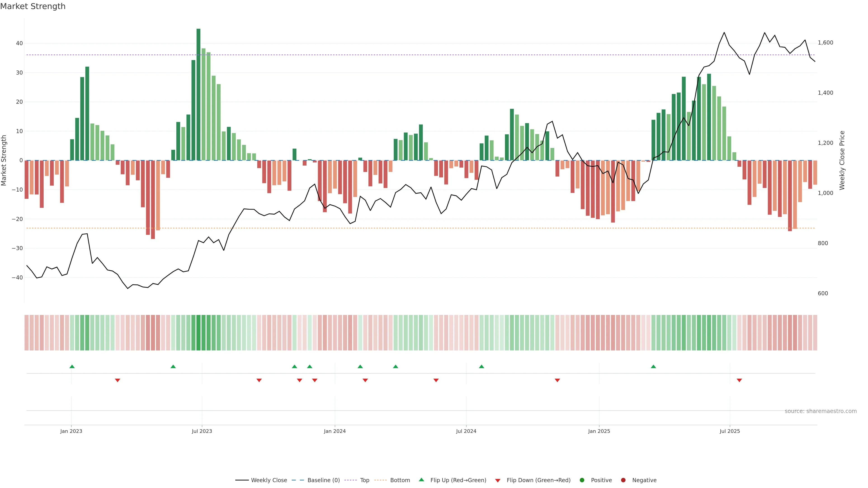Click the Market Strength chart title
Image resolution: width=868 pixels, height=488 pixels.
click(33, 6)
